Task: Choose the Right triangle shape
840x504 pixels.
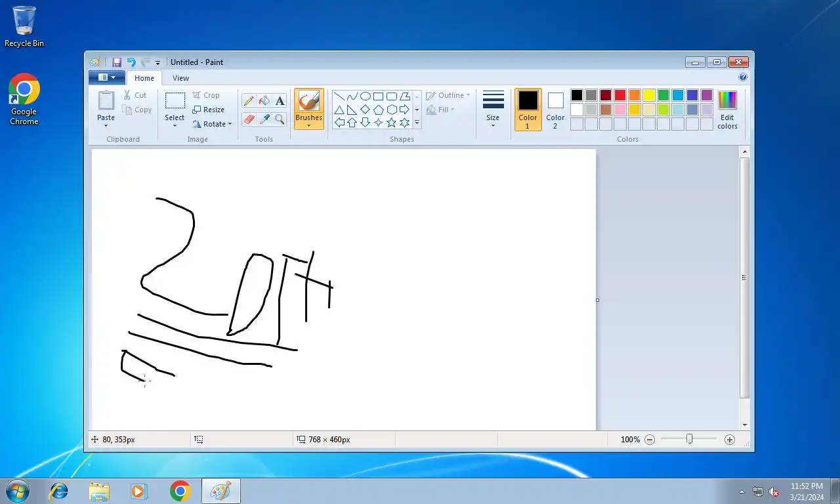Action: click(352, 110)
